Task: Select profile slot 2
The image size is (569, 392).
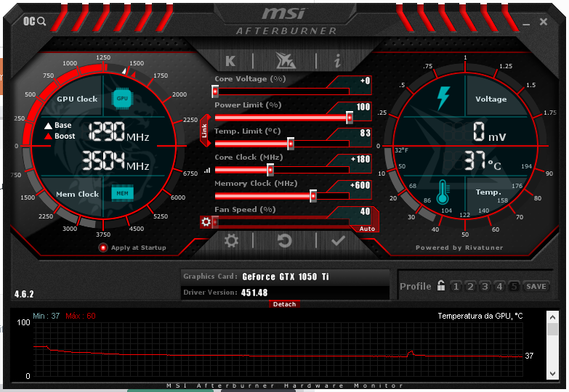Action: [471, 287]
